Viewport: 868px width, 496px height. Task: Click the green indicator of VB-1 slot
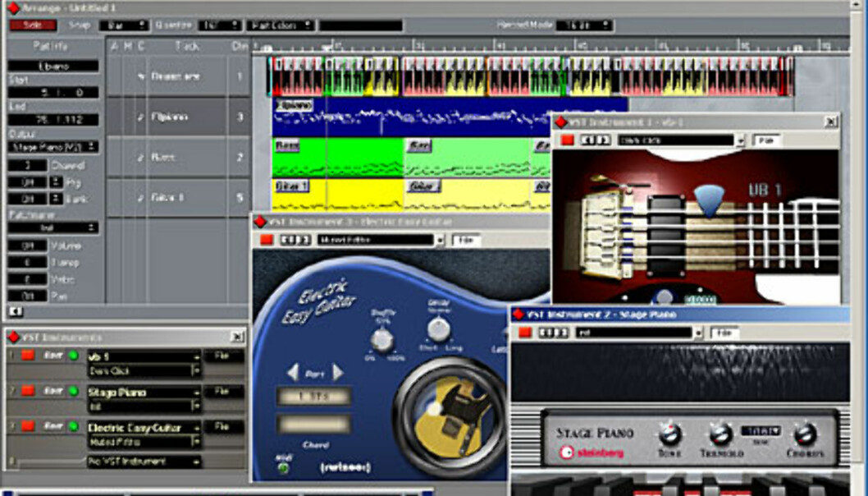click(73, 356)
